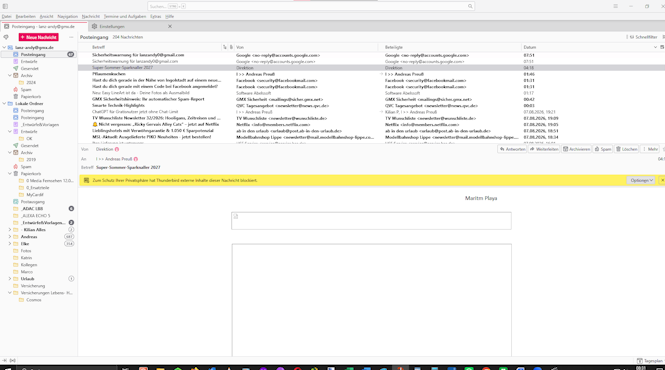Open the OK subfolder under local Entwürfe

click(x=29, y=139)
